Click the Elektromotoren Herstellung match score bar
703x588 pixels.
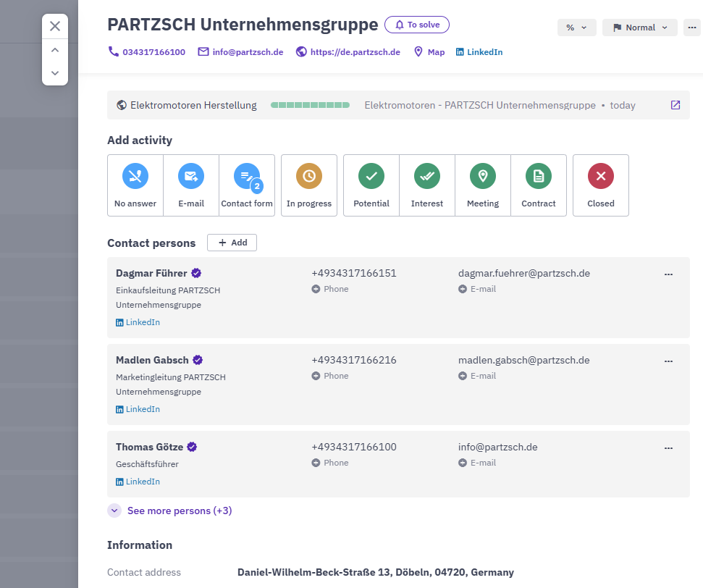point(310,106)
